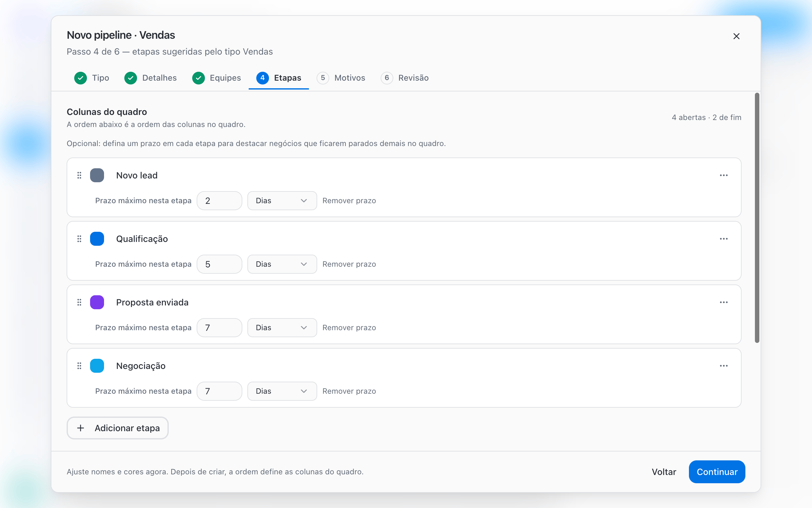The width and height of the screenshot is (812, 508).
Task: Go to the Equipes step
Action: [216, 78]
